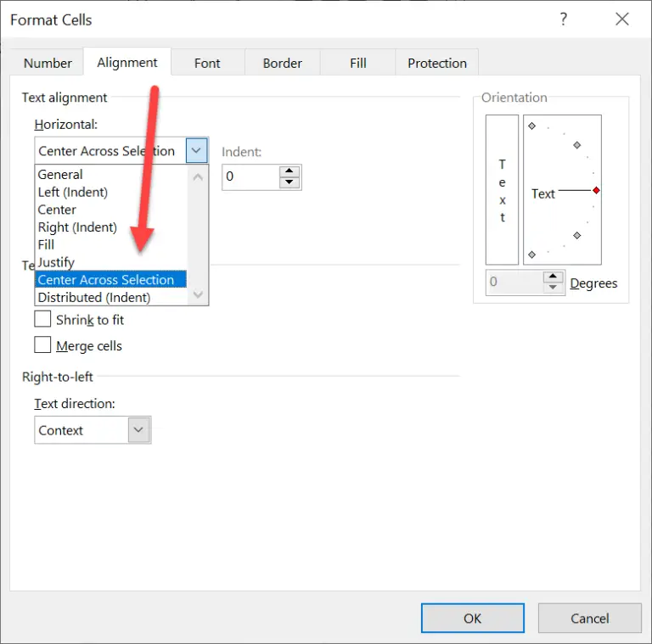This screenshot has width=652, height=644.
Task: Click the list scrollbar down arrow
Action: (x=198, y=294)
